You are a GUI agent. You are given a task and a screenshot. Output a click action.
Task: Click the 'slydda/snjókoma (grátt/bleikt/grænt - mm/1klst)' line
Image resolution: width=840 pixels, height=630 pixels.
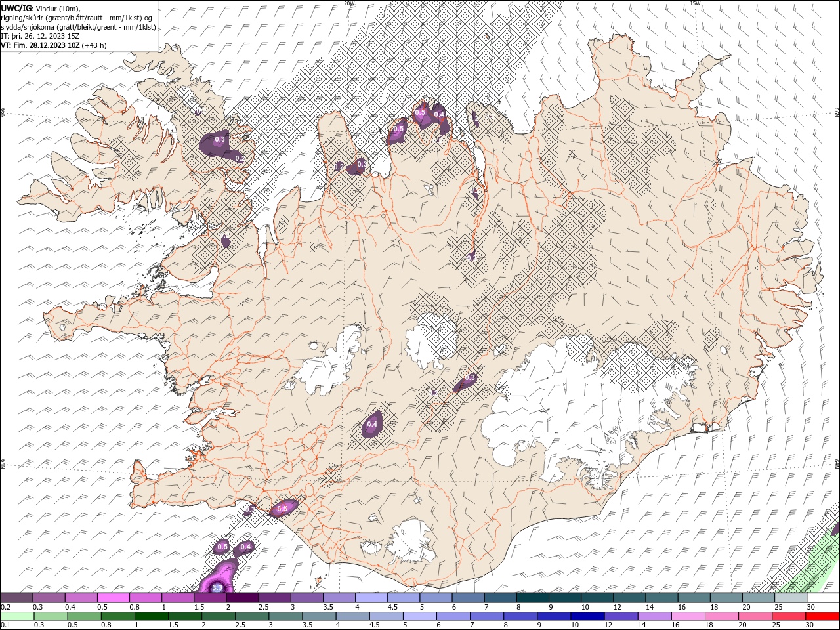(x=78, y=27)
